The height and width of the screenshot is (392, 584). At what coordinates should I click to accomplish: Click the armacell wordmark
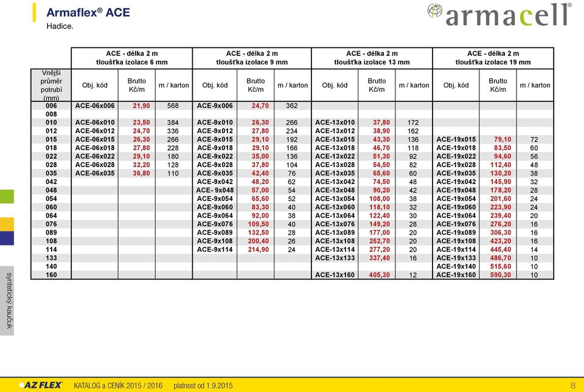click(x=508, y=15)
